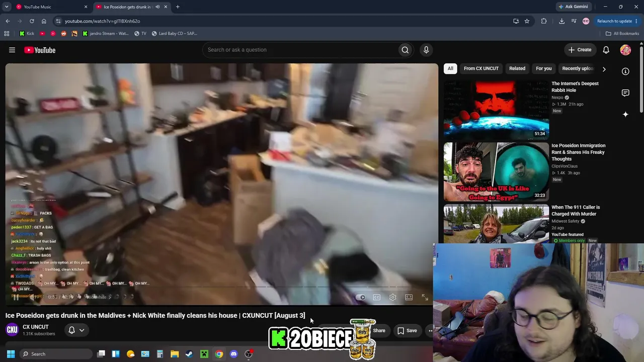Save the video to a playlist

(x=407, y=330)
